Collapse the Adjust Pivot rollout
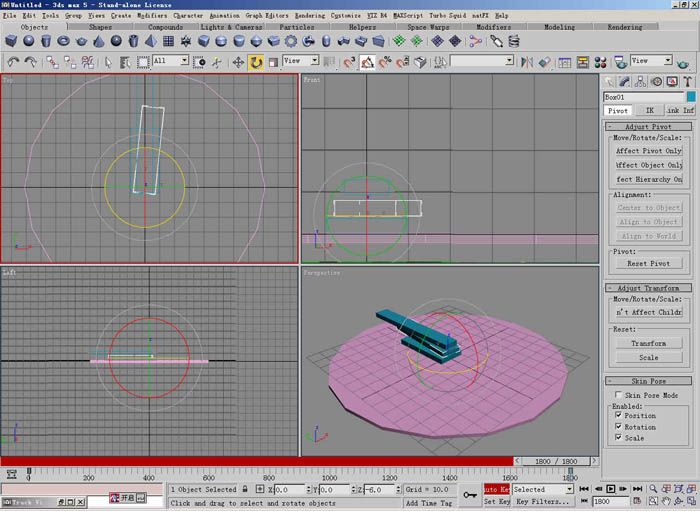 648,126
